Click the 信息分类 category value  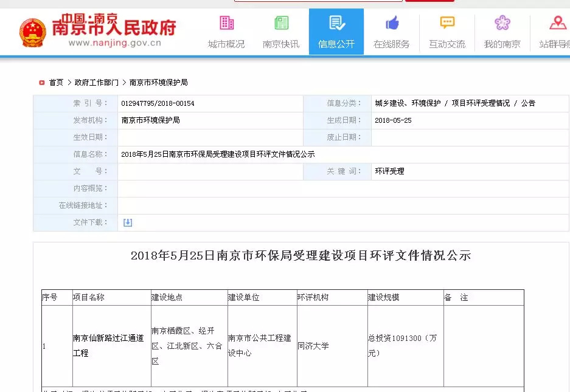click(x=455, y=103)
